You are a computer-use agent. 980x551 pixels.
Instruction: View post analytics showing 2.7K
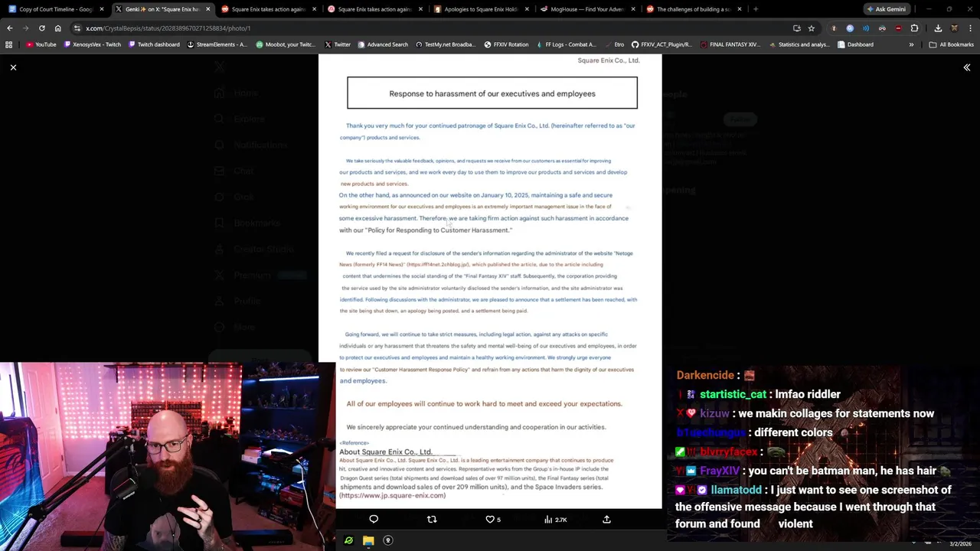click(555, 520)
